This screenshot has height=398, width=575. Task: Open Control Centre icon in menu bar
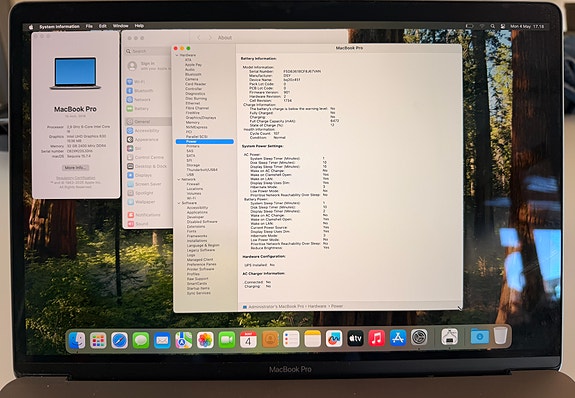point(502,26)
